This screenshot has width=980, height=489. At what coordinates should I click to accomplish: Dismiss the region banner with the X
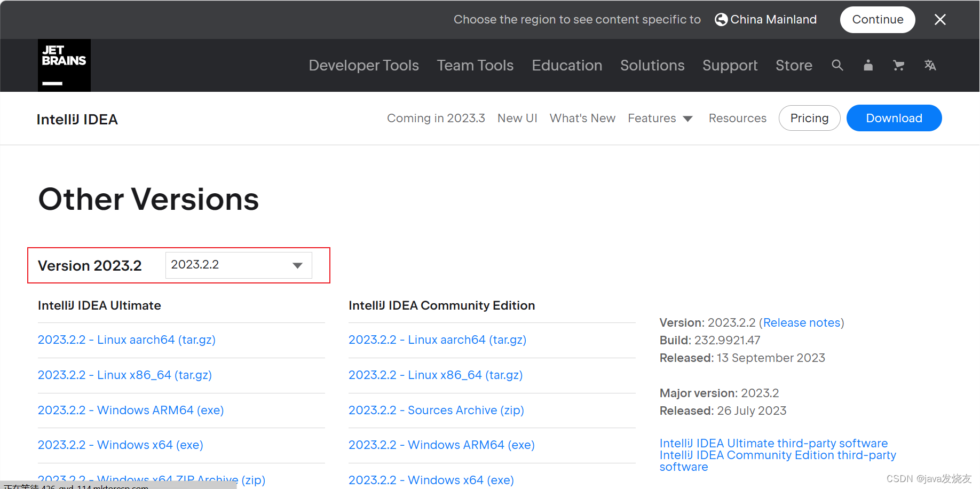coord(940,20)
